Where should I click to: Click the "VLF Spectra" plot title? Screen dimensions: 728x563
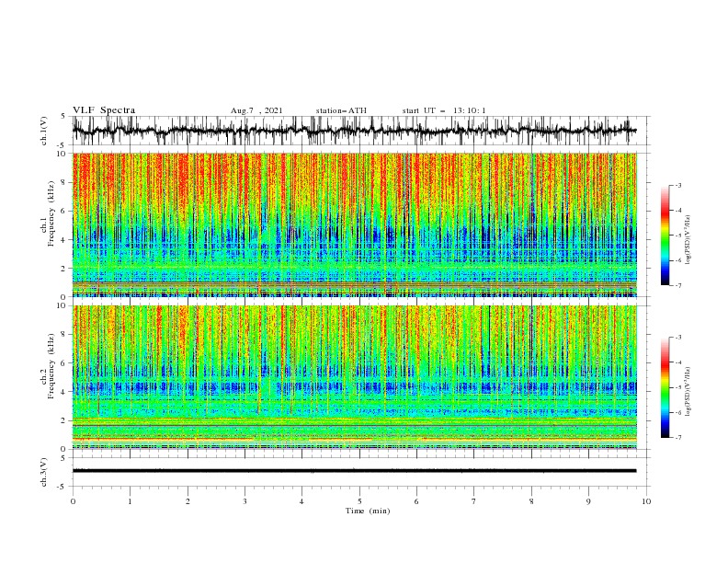(x=104, y=110)
